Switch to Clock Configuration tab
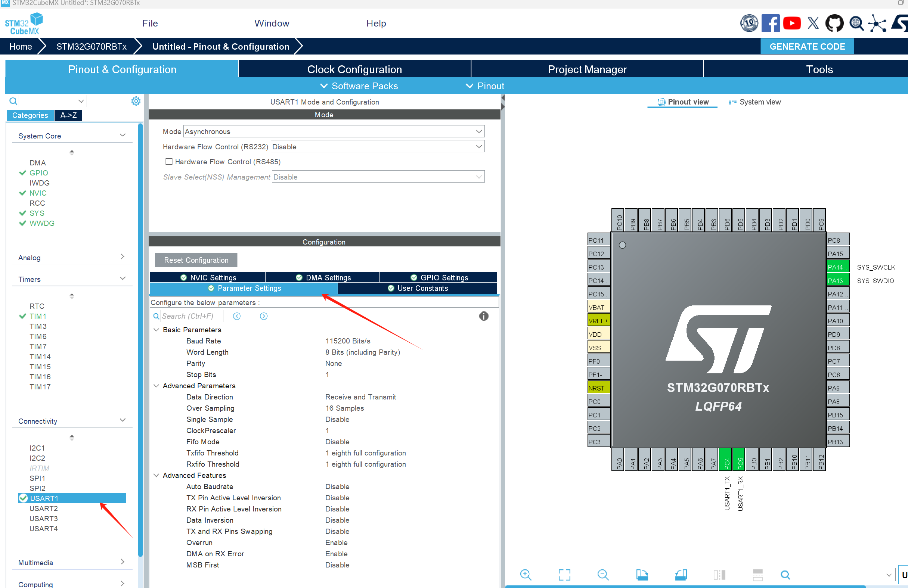This screenshot has height=588, width=908. [x=354, y=69]
